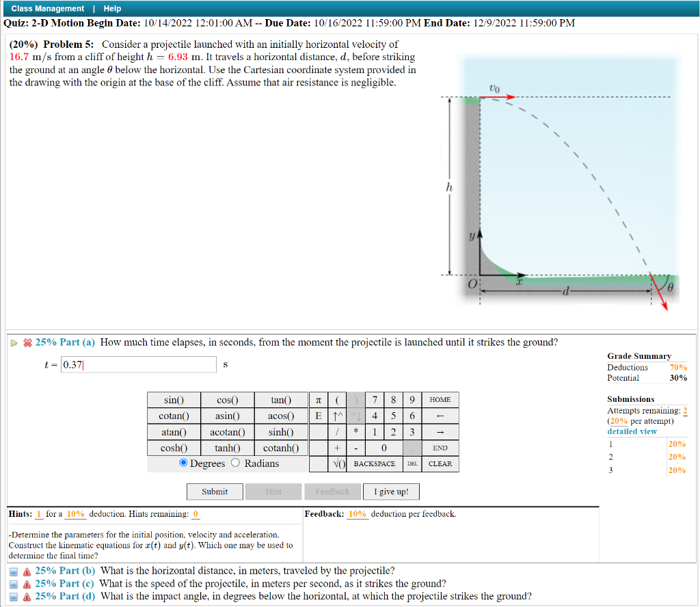This screenshot has width=700, height=607.
Task: Select the Radians radio button
Action: tap(235, 462)
